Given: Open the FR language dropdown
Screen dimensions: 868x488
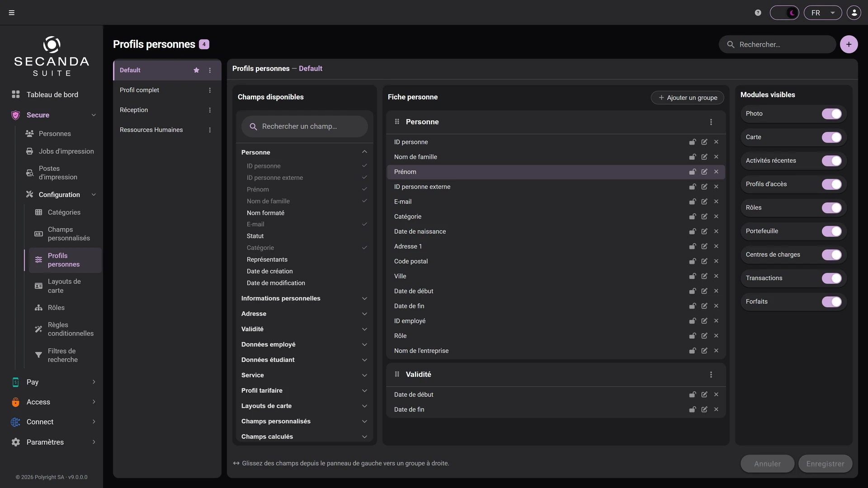Looking at the screenshot, I should (823, 13).
